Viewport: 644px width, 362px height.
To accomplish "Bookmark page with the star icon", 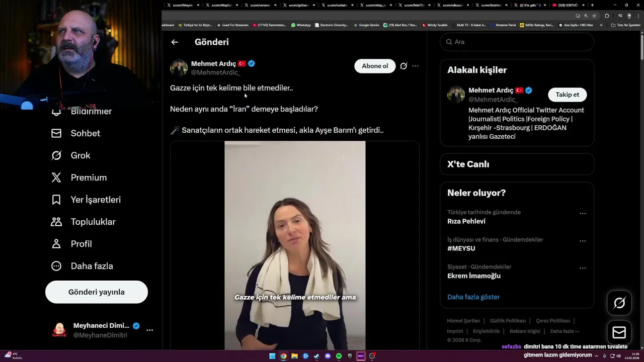I will (594, 16).
